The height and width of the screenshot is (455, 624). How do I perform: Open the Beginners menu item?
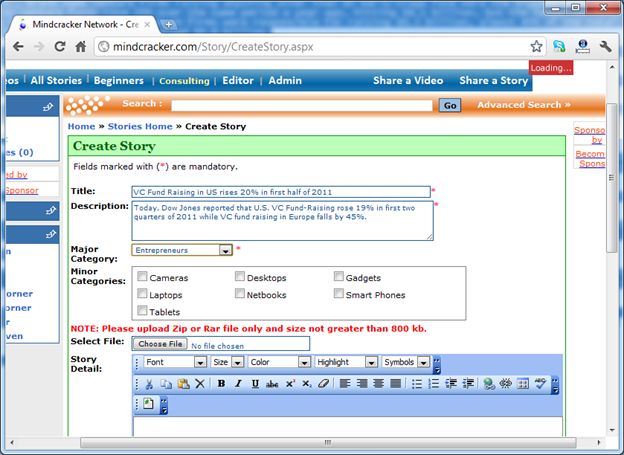(x=119, y=80)
